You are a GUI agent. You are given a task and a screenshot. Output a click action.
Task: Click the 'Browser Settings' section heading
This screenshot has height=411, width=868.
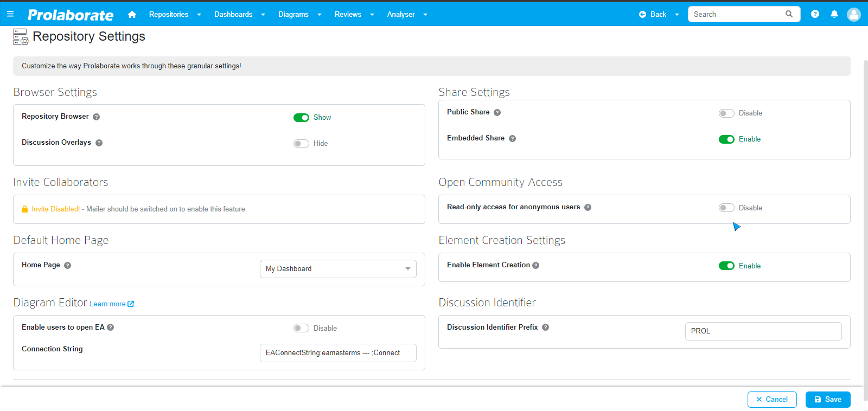55,92
